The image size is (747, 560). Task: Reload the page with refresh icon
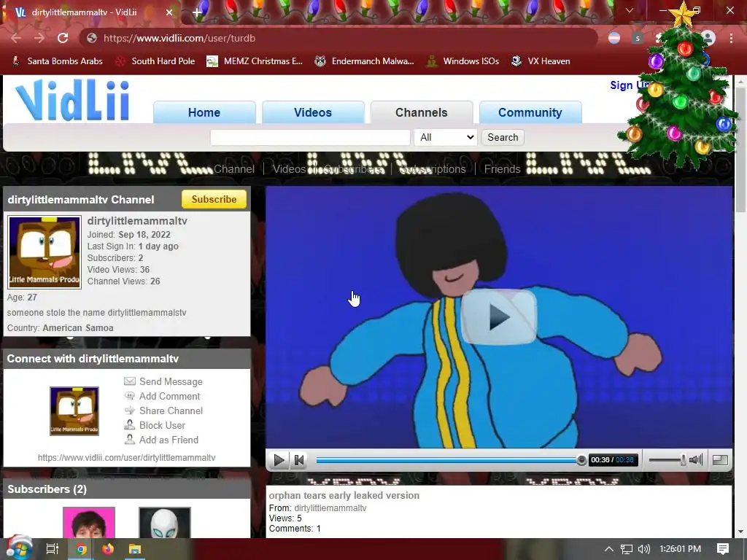pos(63,38)
